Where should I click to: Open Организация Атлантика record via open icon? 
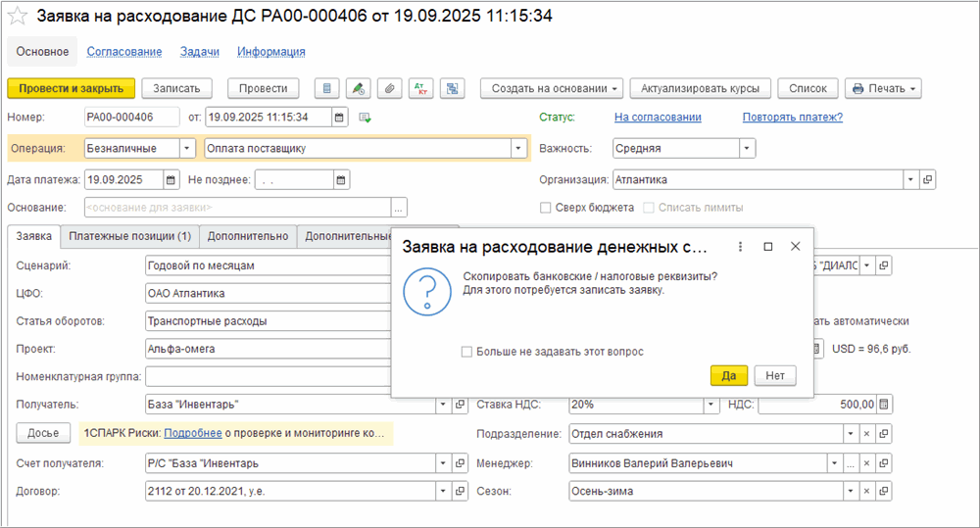[928, 179]
